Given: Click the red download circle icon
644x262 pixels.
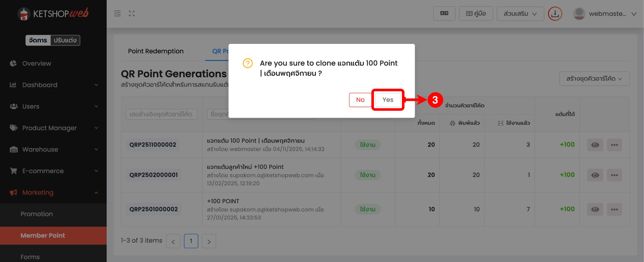Looking at the screenshot, I should 555,14.
